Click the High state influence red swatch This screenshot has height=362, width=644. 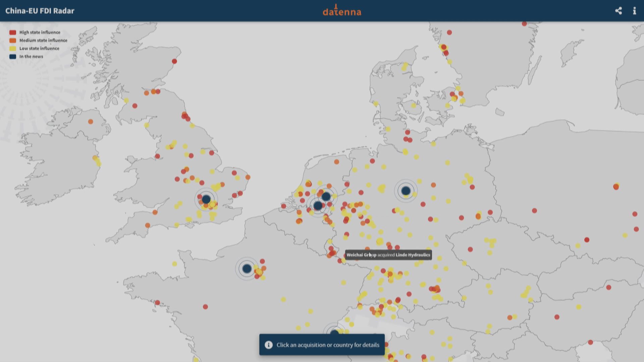[13, 33]
